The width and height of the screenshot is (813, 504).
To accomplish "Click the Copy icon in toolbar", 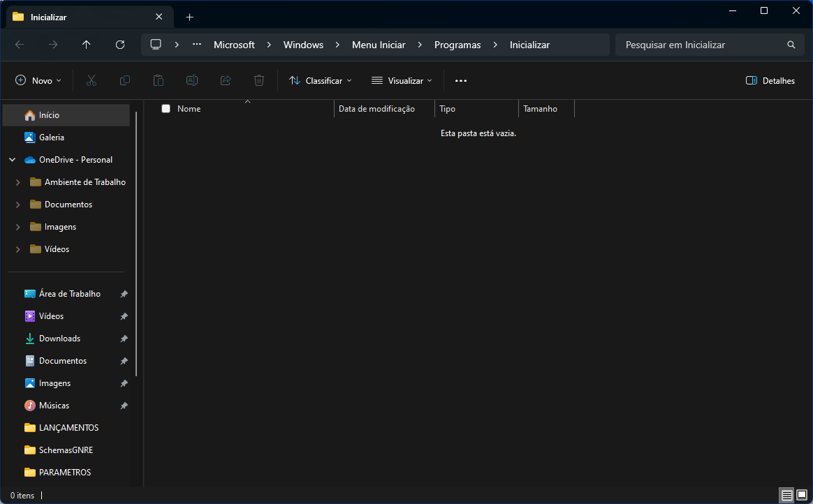I will click(x=125, y=80).
